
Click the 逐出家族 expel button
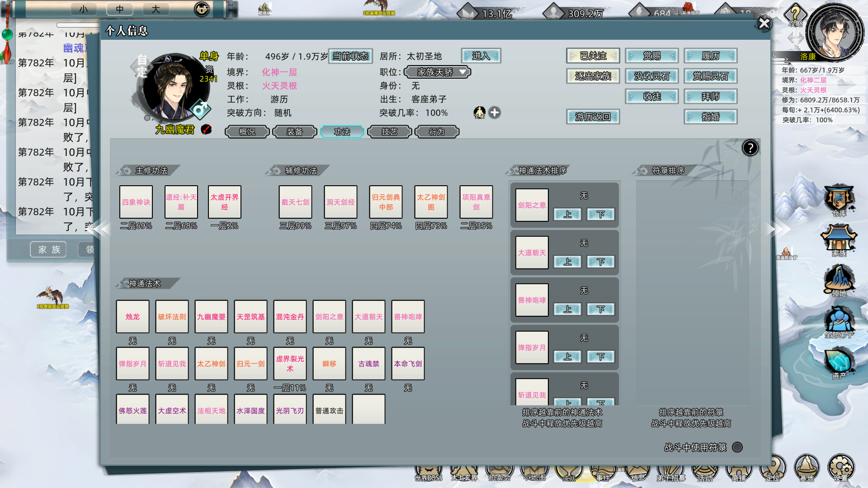(x=593, y=76)
